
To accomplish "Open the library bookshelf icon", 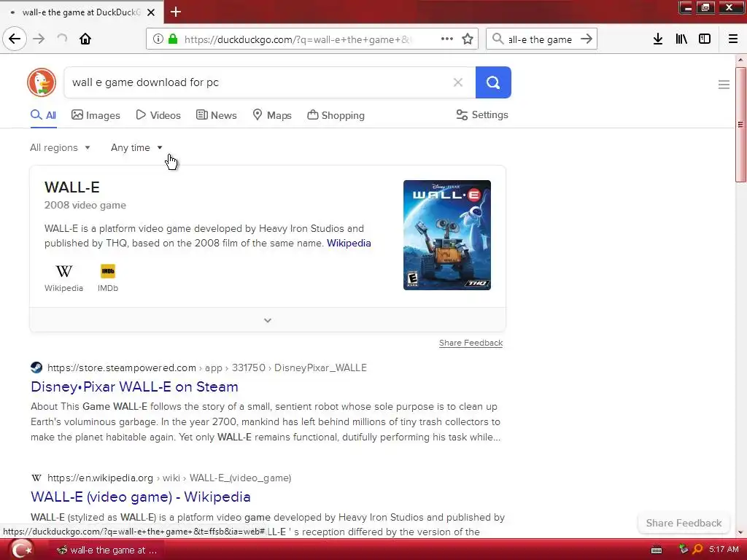I will [681, 39].
